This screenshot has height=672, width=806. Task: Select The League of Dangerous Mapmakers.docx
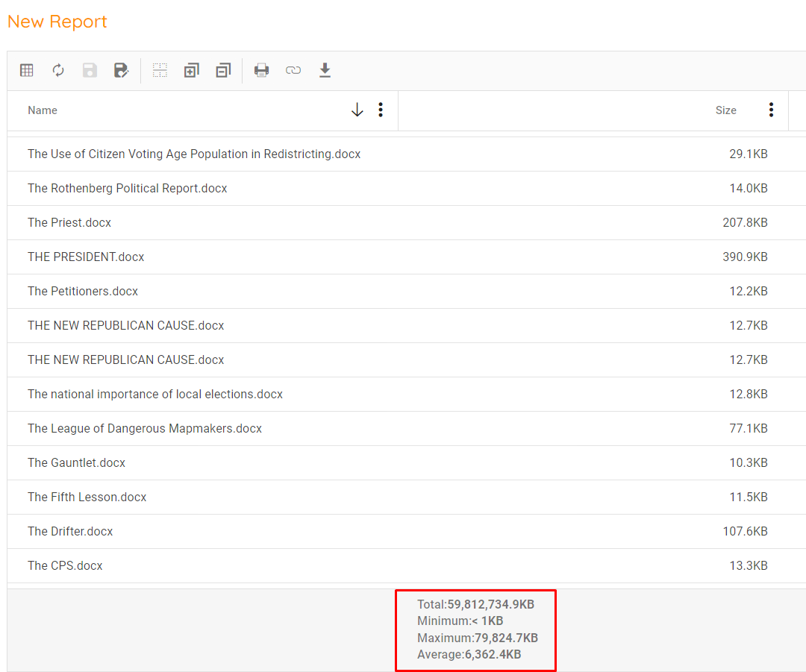coord(145,428)
